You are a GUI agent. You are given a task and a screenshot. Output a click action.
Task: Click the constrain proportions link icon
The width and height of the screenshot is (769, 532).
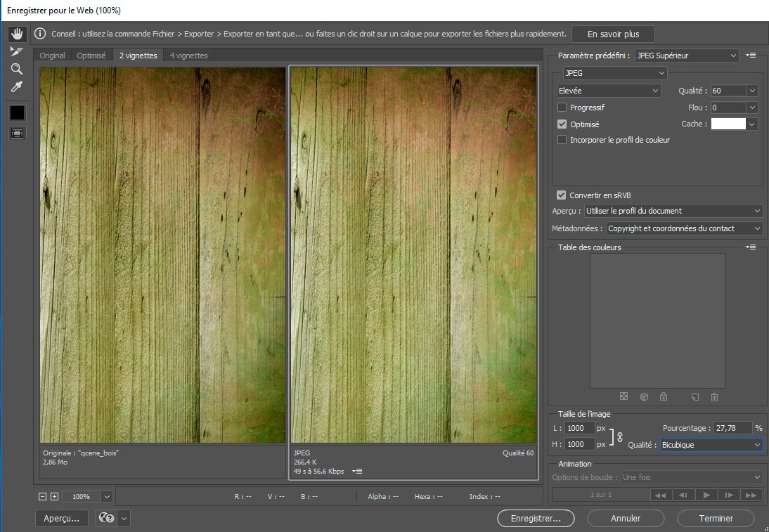[x=619, y=436]
